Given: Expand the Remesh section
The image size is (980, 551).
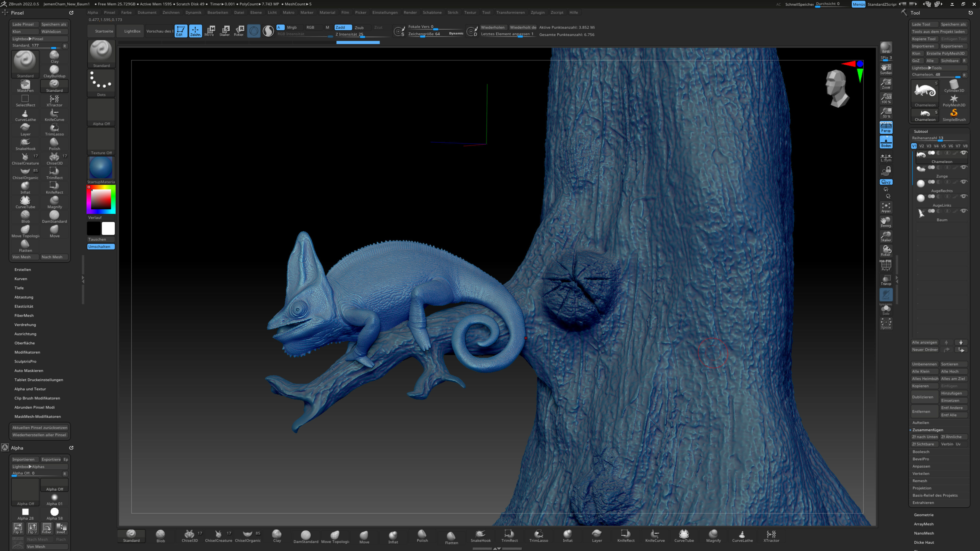Looking at the screenshot, I should [920, 481].
